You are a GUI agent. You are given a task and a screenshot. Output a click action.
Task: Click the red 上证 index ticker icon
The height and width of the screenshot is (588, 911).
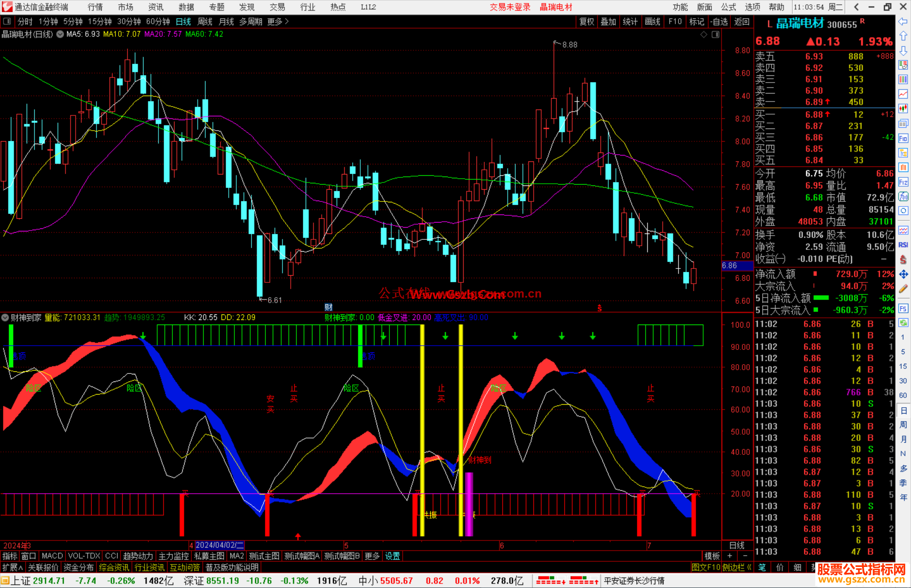(x=5, y=580)
